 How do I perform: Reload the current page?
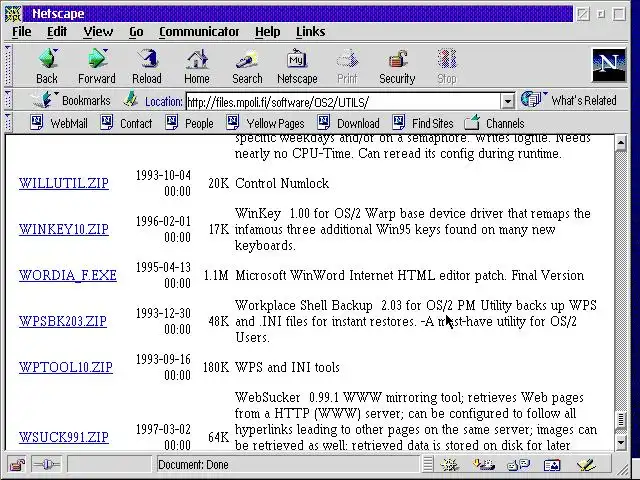(x=147, y=66)
